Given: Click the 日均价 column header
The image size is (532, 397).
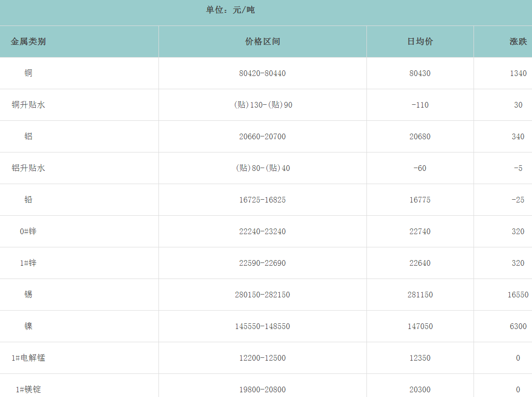Looking at the screenshot, I should coord(420,42).
